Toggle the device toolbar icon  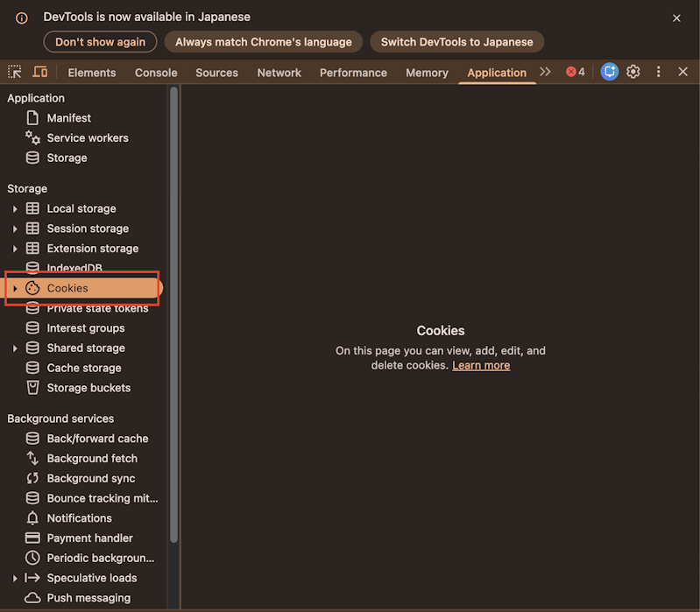[40, 72]
